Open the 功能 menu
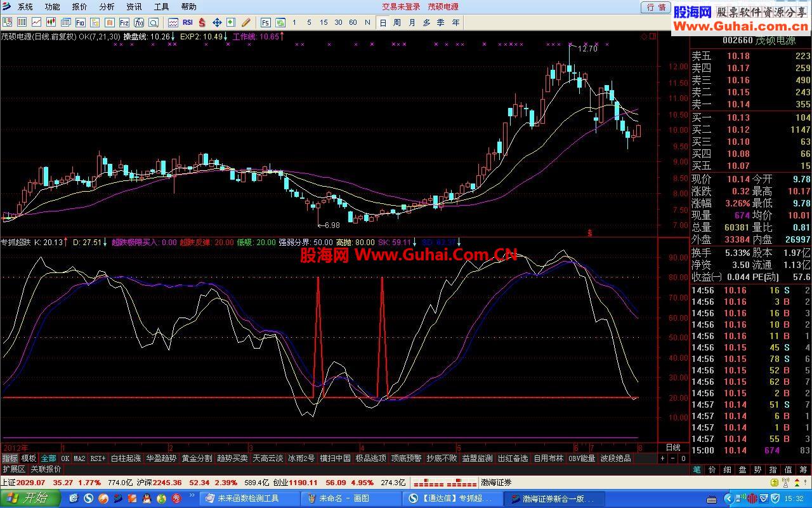 53,7
